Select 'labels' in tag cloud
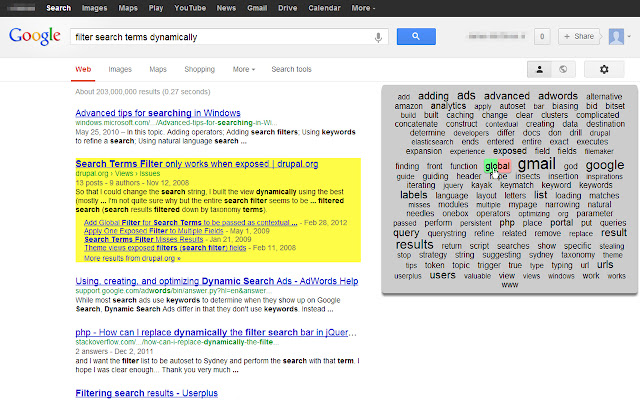640x400 pixels. 413,195
